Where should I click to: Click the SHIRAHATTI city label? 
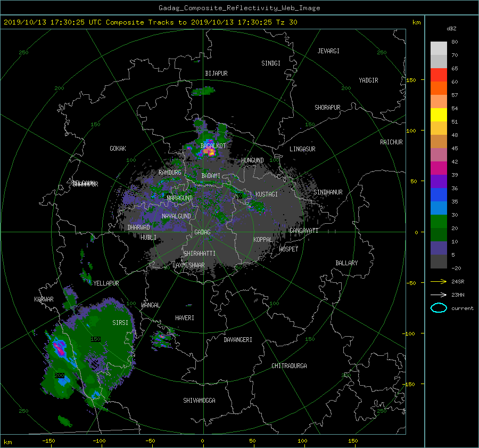click(x=200, y=254)
